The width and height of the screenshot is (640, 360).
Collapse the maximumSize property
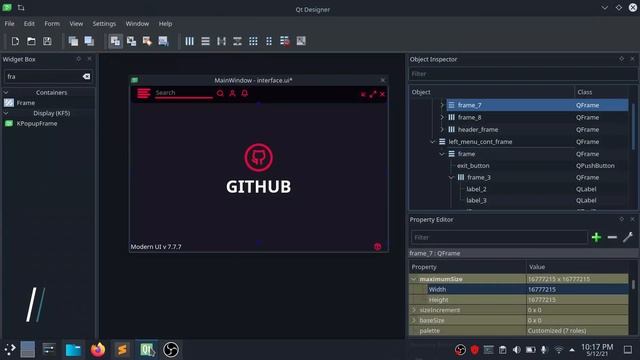pyautogui.click(x=414, y=279)
